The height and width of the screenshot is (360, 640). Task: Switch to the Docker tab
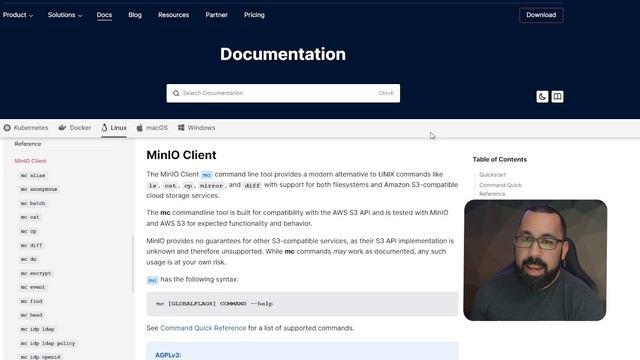[x=75, y=128]
